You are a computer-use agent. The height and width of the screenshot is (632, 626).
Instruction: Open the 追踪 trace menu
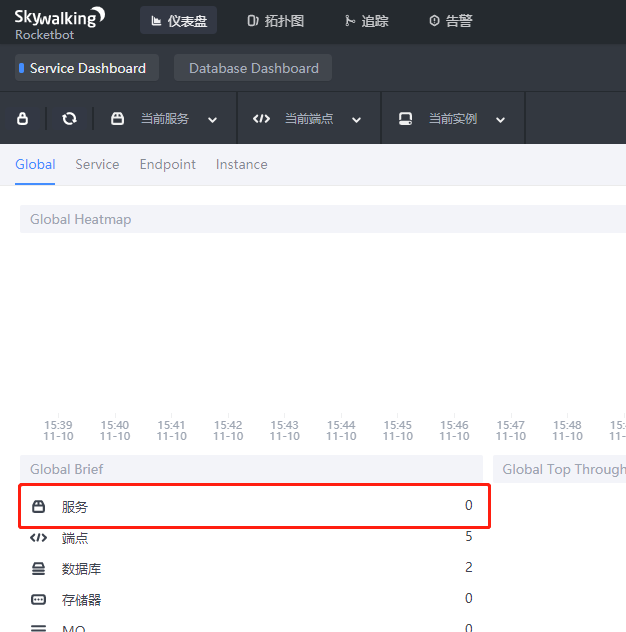click(x=366, y=21)
